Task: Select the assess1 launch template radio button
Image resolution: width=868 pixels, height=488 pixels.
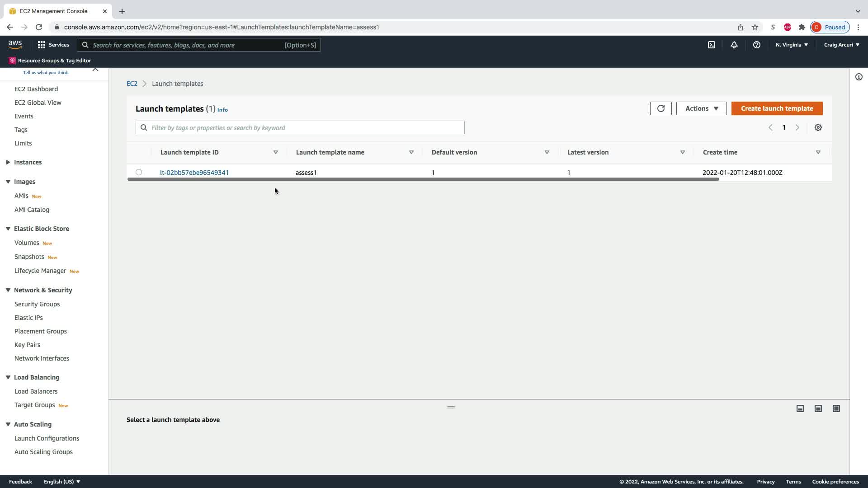Action: 139,172
